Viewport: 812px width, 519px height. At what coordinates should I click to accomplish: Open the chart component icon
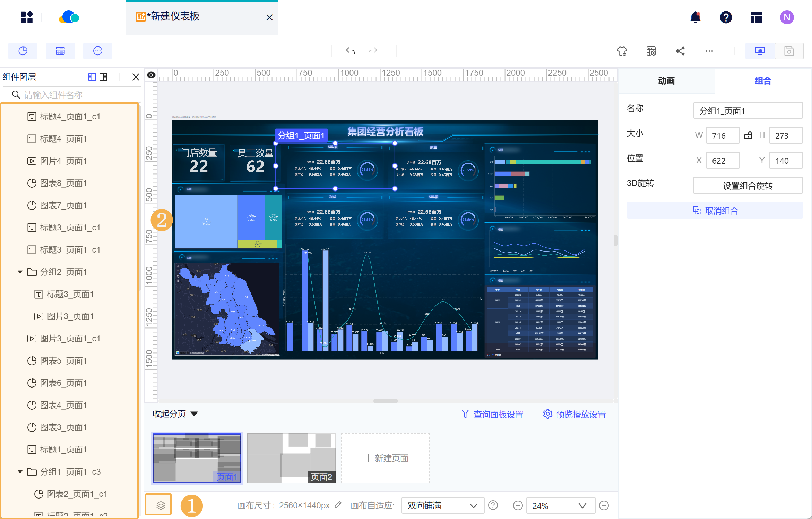pos(23,51)
